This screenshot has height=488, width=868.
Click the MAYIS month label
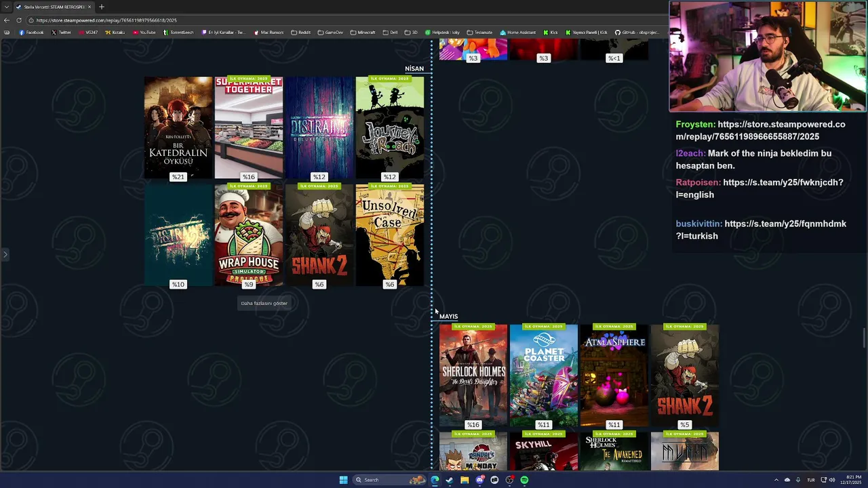(448, 317)
